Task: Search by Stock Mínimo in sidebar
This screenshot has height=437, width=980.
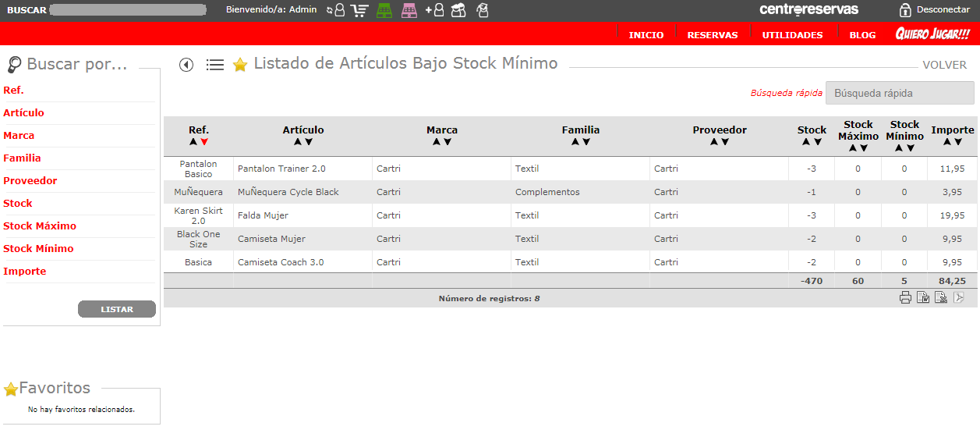Action: click(38, 249)
